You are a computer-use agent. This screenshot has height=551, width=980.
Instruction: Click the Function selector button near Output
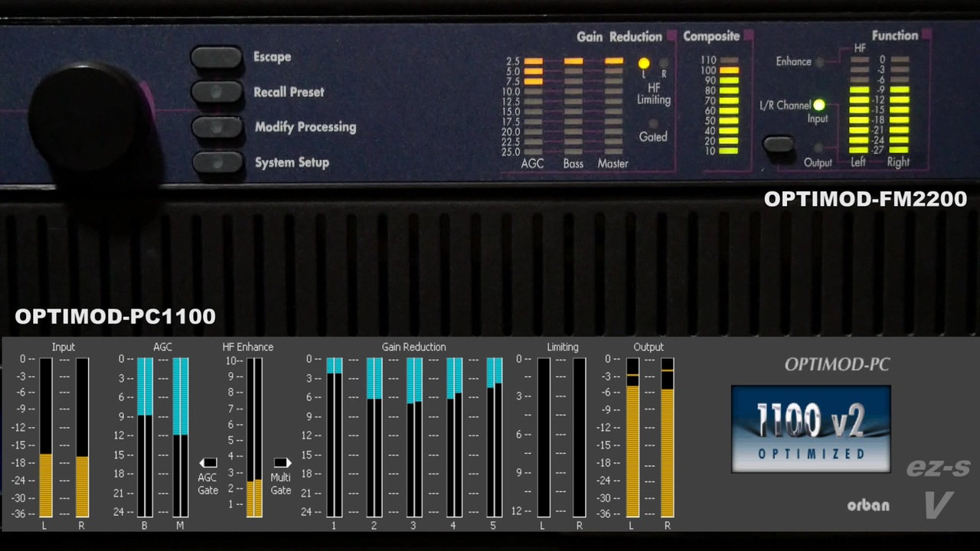point(779,144)
